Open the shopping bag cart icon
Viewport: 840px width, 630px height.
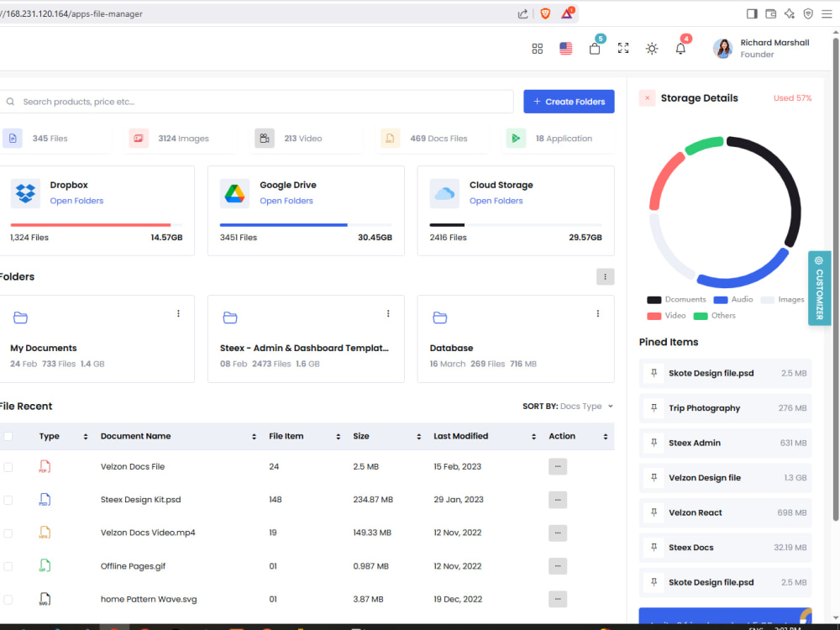pyautogui.click(x=595, y=49)
